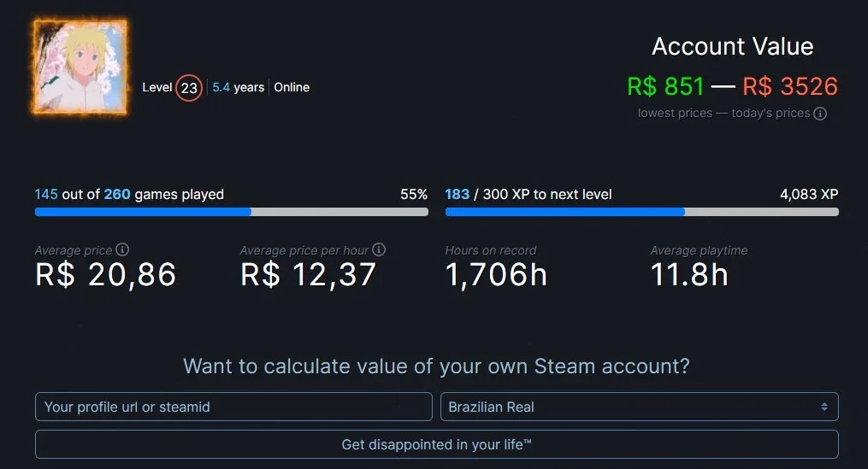Click the red R$ 3526 today's value

point(790,86)
